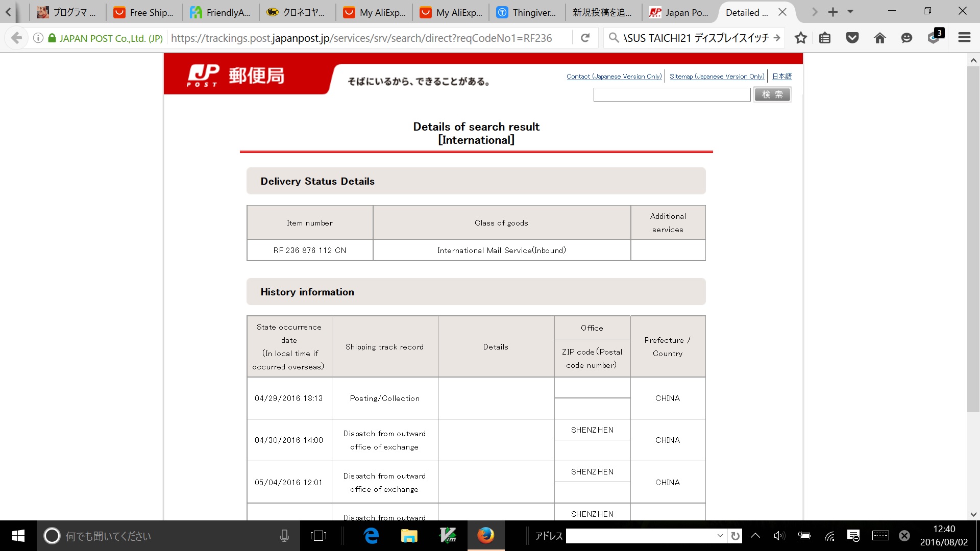Open the Windows Start menu
The height and width of the screenshot is (551, 980).
click(x=18, y=536)
